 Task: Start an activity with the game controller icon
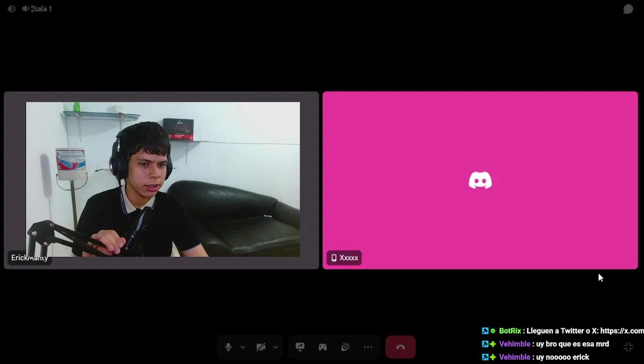tap(323, 347)
